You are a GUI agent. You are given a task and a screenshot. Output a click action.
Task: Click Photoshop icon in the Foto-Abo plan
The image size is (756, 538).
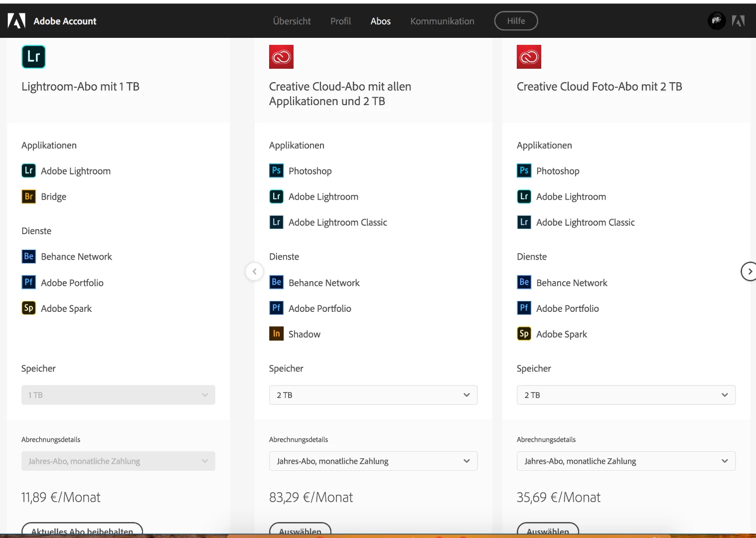[524, 171]
